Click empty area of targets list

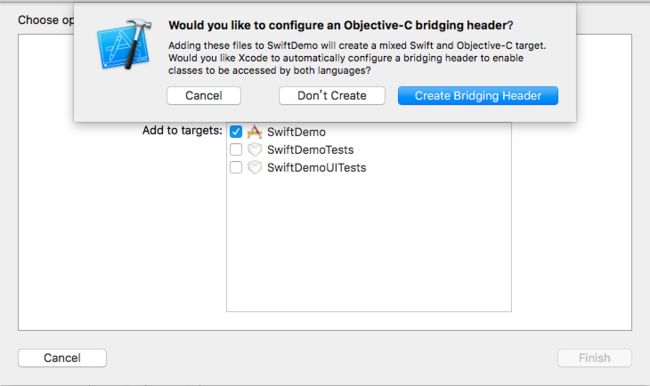pos(369,245)
